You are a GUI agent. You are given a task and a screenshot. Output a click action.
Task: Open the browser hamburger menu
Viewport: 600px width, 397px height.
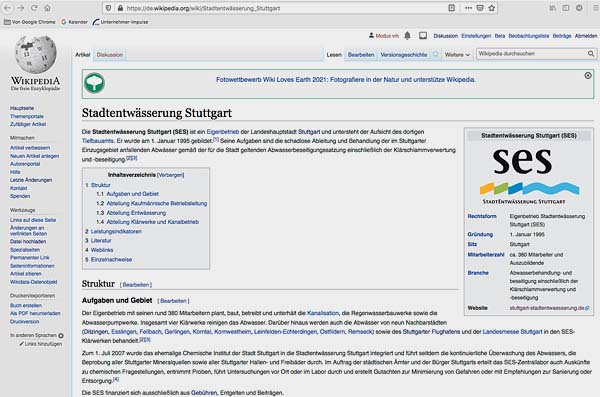tap(595, 8)
